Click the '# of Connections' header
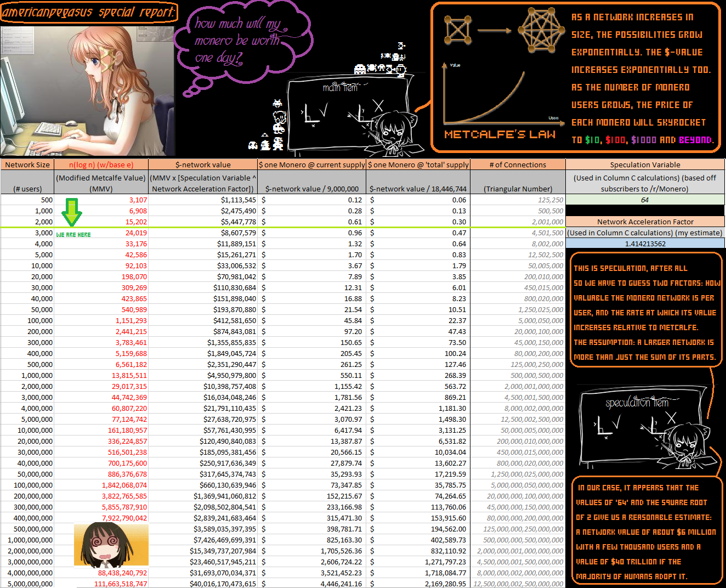This screenshot has height=588, width=726. tap(518, 165)
